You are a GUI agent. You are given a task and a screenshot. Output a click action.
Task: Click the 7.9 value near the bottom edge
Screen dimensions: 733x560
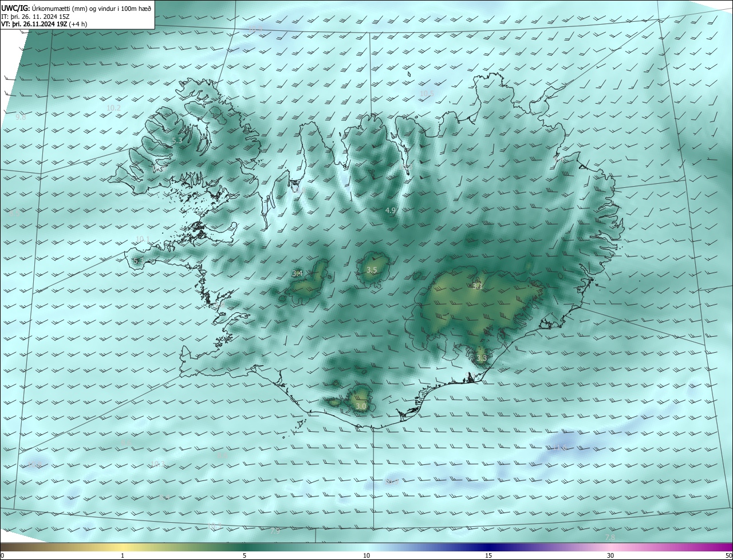pyautogui.click(x=275, y=531)
